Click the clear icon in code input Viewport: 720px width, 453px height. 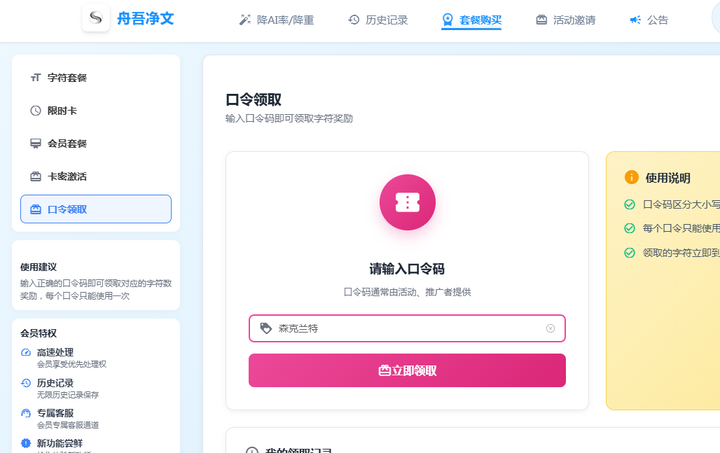[x=550, y=328]
